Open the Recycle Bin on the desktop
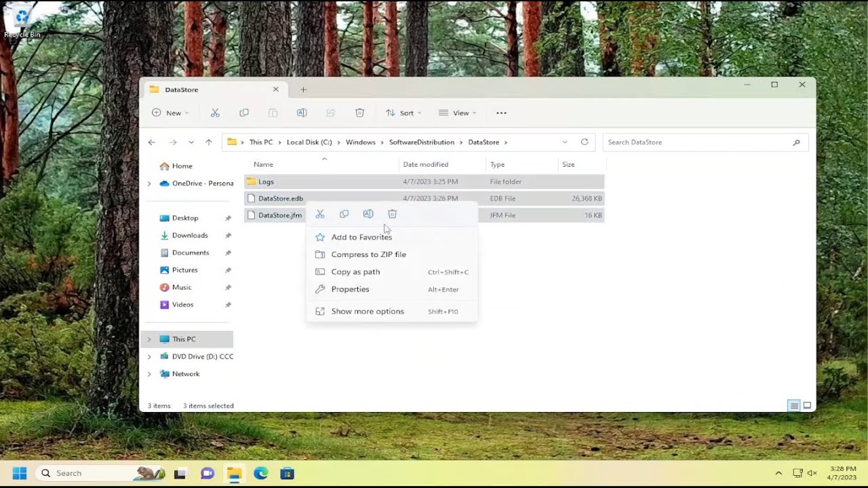Viewport: 868px width, 488px height. (22, 20)
